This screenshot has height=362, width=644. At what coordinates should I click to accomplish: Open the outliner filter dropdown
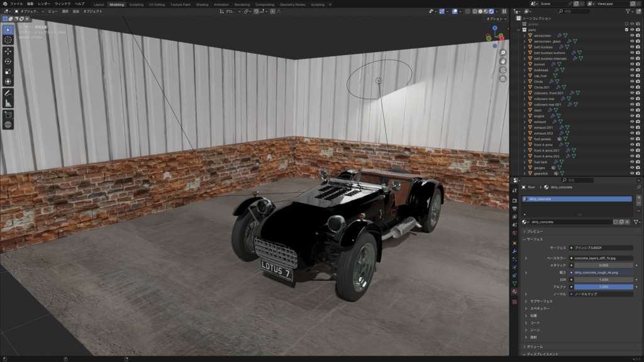[629, 11]
